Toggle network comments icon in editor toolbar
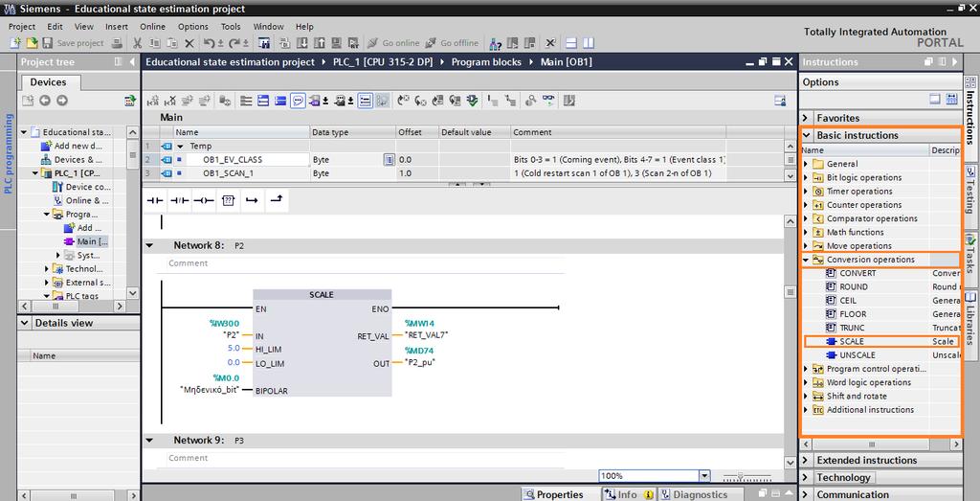 coord(299,101)
